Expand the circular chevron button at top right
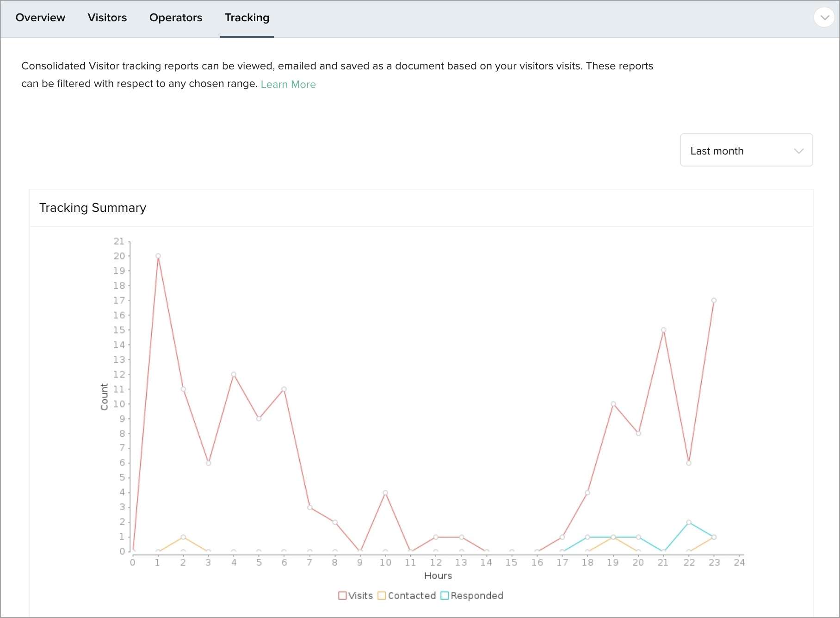840x618 pixels. click(824, 18)
